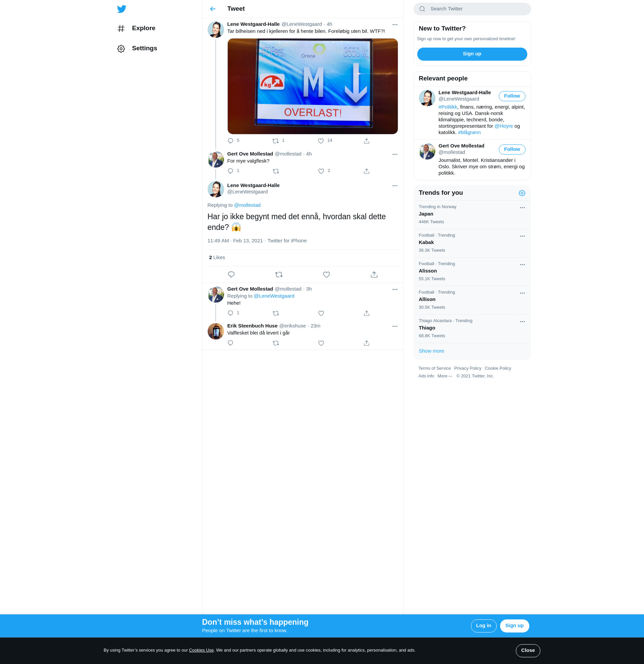Share the 'Hehe!' tweet
Screen dimensions: 644x664
[366, 313]
